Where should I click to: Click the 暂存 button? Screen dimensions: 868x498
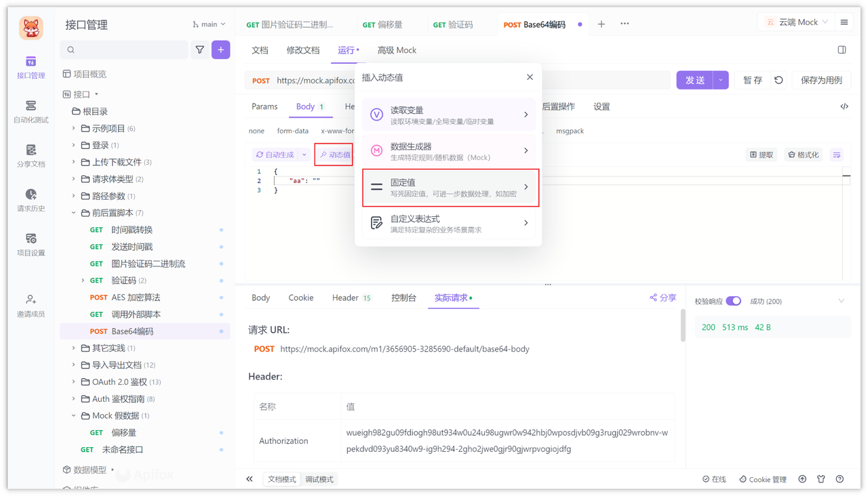[752, 80]
